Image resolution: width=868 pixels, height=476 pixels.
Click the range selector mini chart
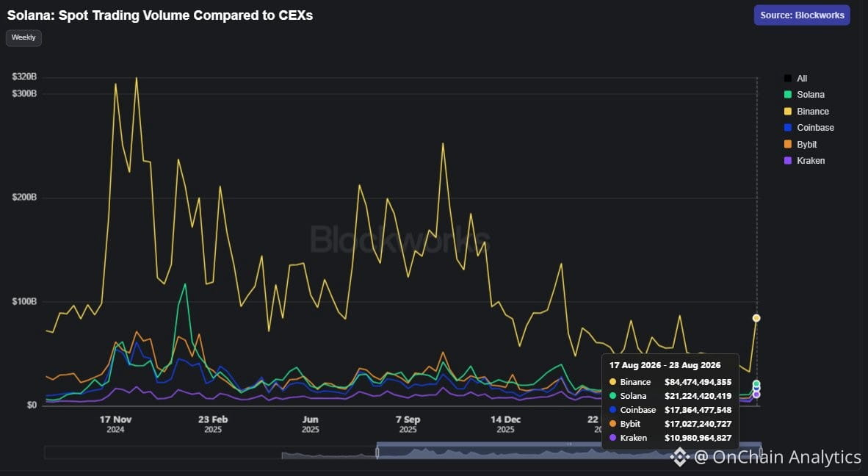coord(402,452)
